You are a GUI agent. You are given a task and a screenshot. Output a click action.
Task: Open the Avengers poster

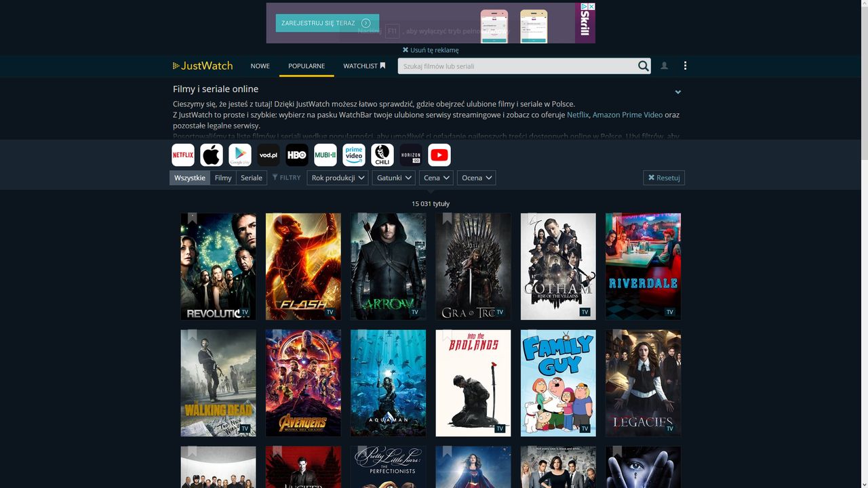click(x=303, y=383)
